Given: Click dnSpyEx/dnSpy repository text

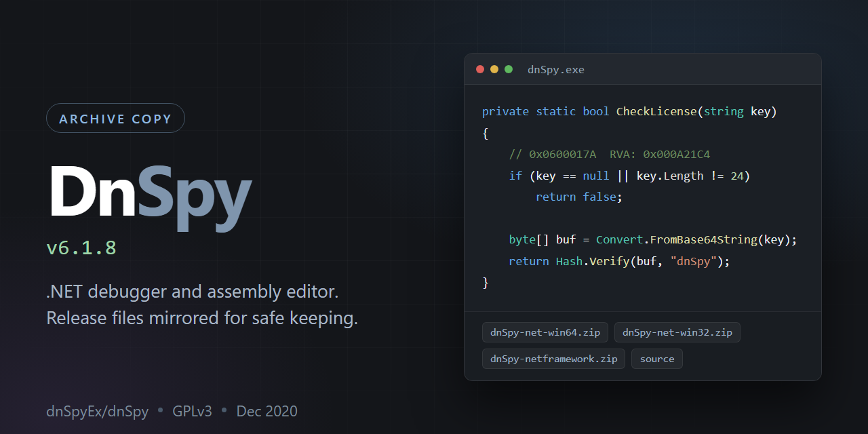Looking at the screenshot, I should 97,411.
